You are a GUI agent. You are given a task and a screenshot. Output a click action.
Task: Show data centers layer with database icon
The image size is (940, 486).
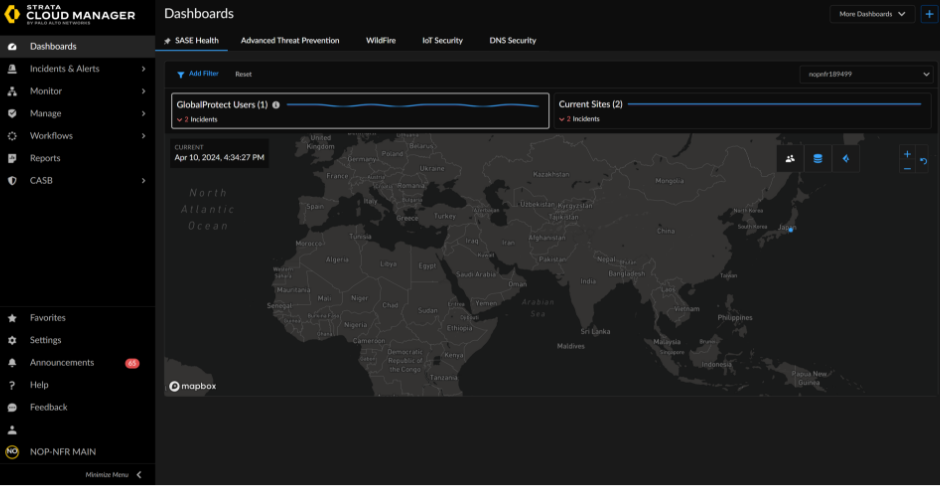pos(818,159)
